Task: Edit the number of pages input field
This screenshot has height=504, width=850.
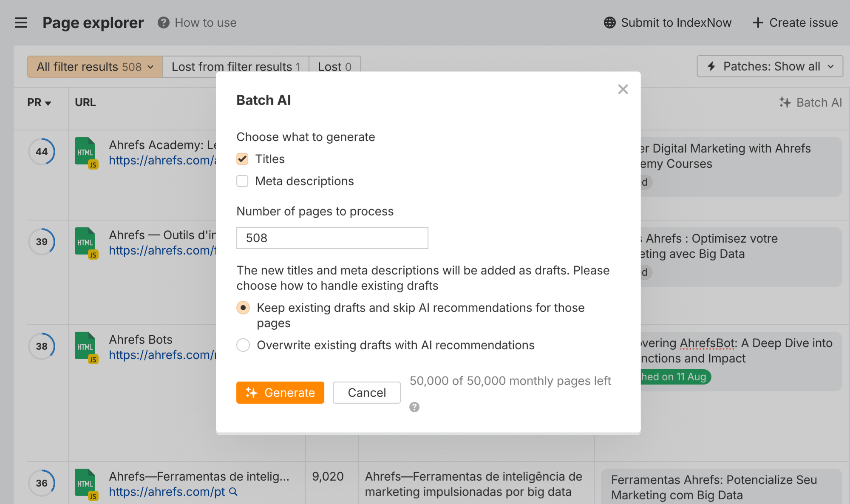Action: [332, 238]
